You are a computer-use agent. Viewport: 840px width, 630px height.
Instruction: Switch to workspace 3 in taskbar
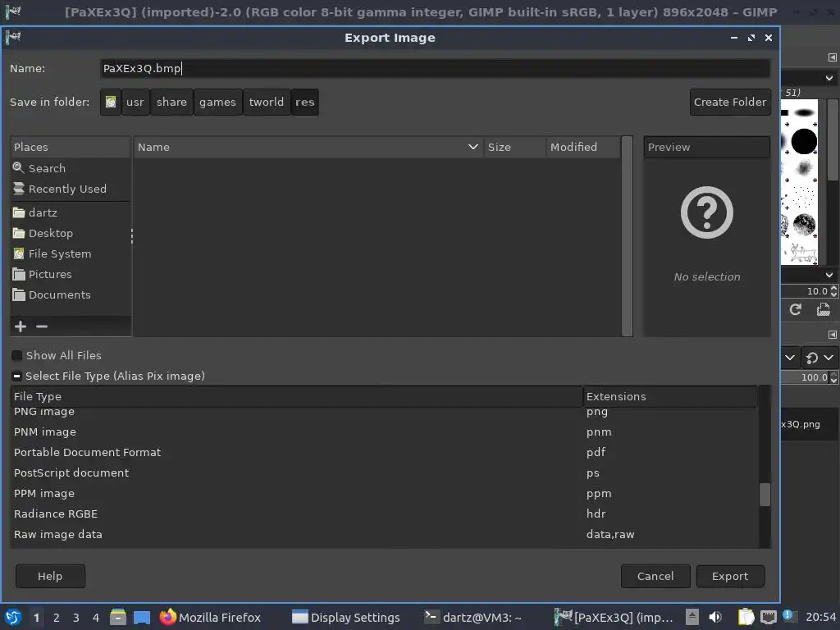pyautogui.click(x=76, y=617)
